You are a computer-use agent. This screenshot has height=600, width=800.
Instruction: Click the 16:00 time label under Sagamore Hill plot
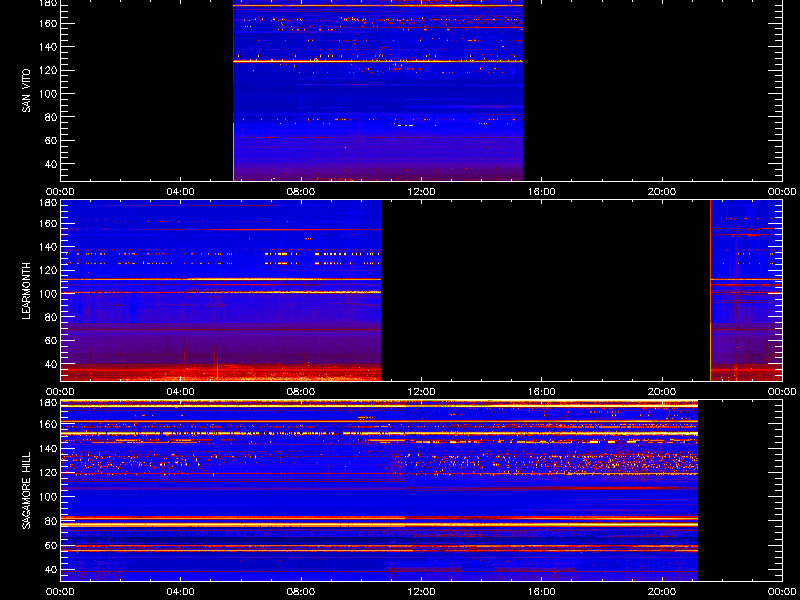point(541,592)
